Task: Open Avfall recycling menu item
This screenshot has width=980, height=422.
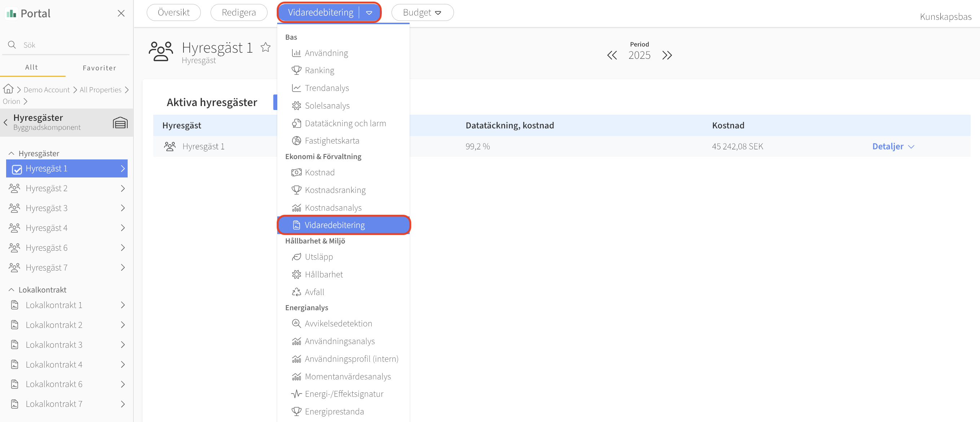Action: 343,292
